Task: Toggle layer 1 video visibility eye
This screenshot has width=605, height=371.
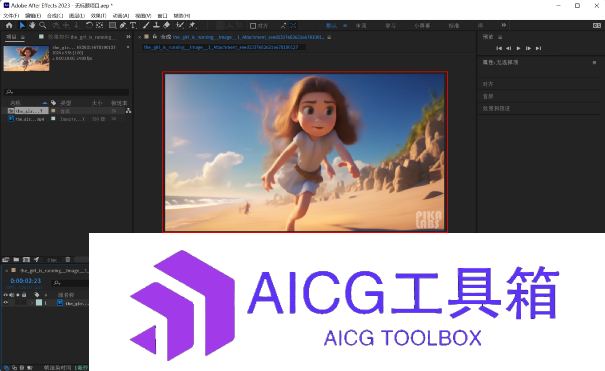Action: click(5, 303)
